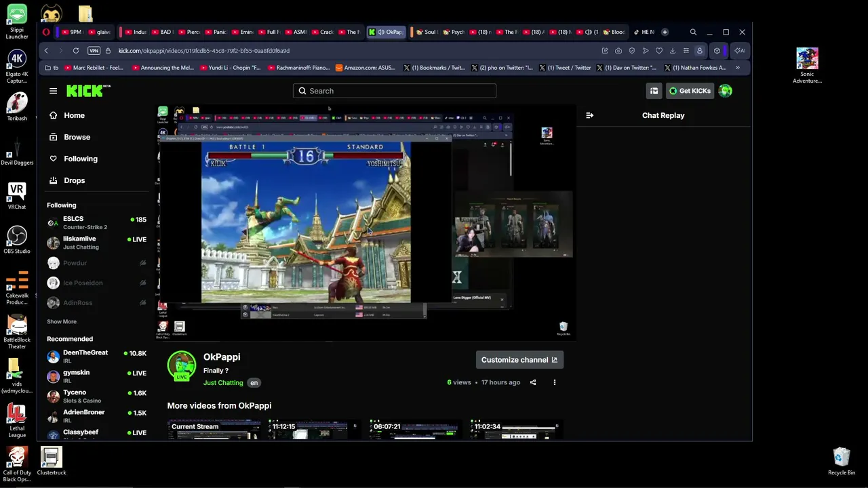Select the VRChat desktop icon
868x488 pixels.
click(x=17, y=196)
